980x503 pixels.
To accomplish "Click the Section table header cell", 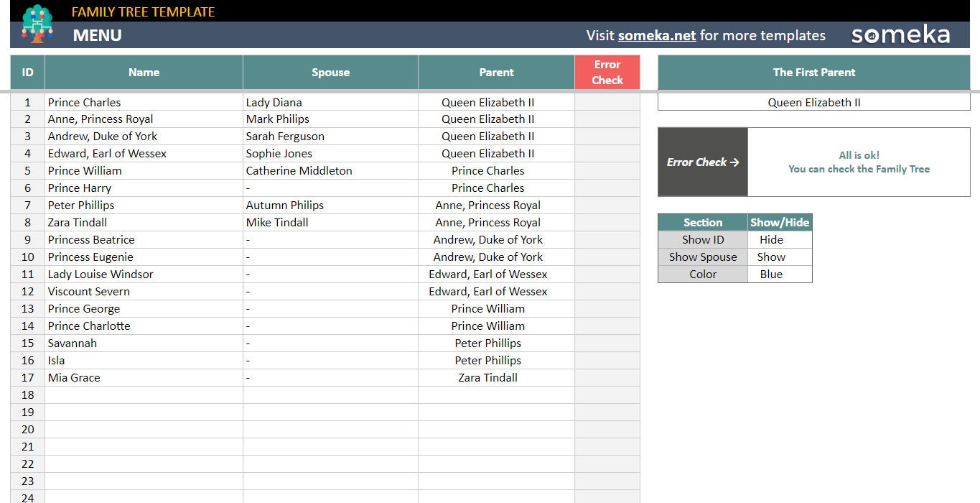I will point(702,222).
